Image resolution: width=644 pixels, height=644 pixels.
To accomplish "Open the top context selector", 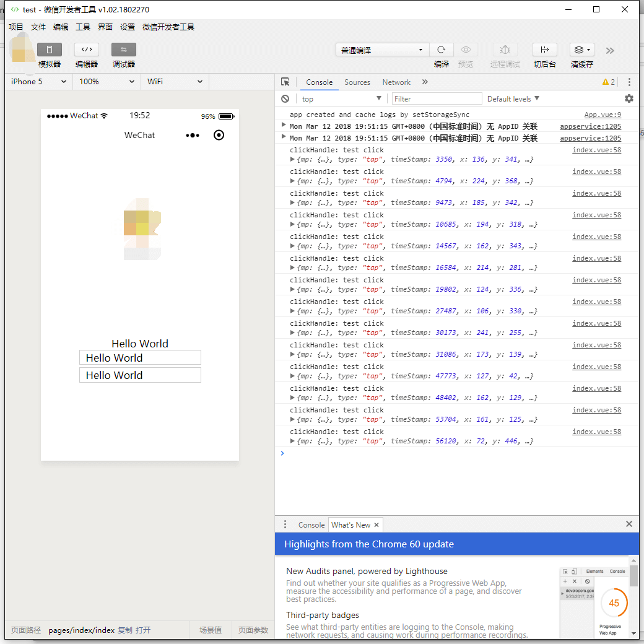I will [x=341, y=99].
